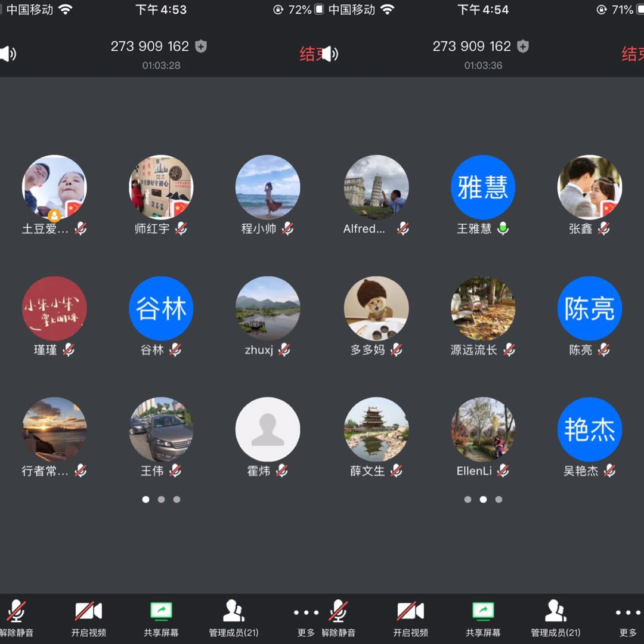Screen dimensions: 644x644
Task: Expand meeting info via the 273 909 162 title above 01:03:36
Action: pos(472,47)
